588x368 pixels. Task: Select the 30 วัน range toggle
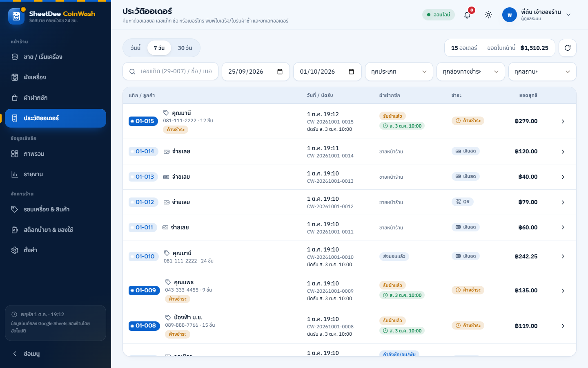pos(185,48)
